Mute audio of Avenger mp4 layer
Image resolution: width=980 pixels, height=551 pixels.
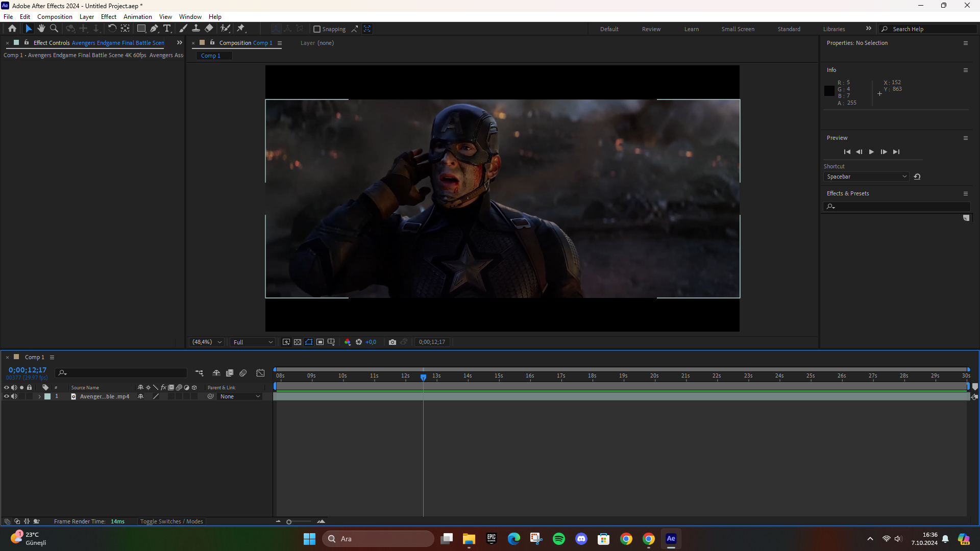[14, 396]
